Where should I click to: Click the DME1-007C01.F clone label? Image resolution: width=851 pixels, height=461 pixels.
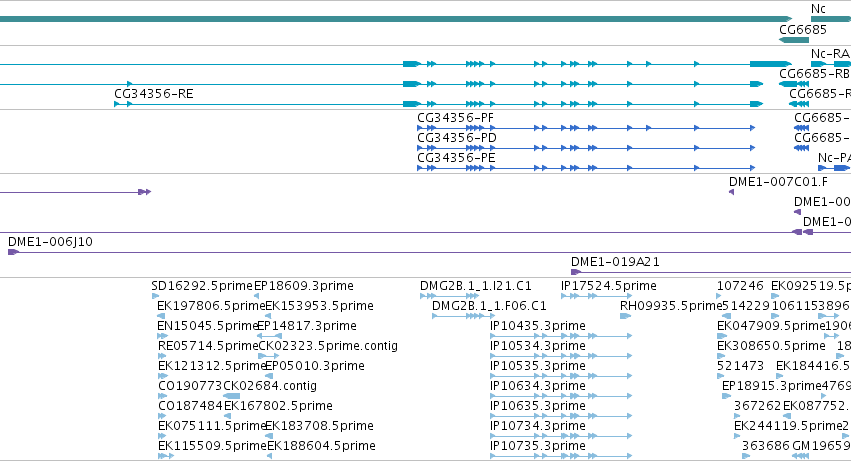pyautogui.click(x=778, y=182)
